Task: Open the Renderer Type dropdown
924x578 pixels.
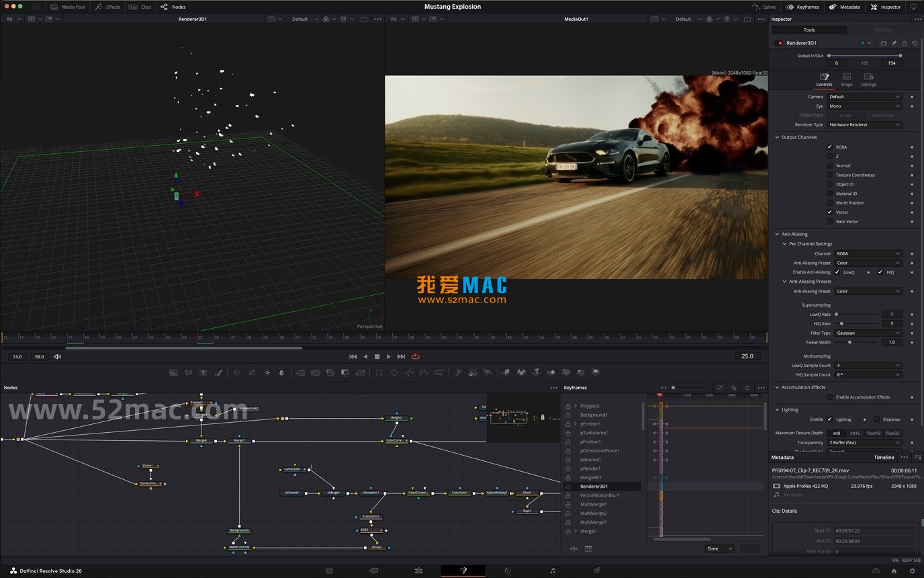Action: click(865, 124)
